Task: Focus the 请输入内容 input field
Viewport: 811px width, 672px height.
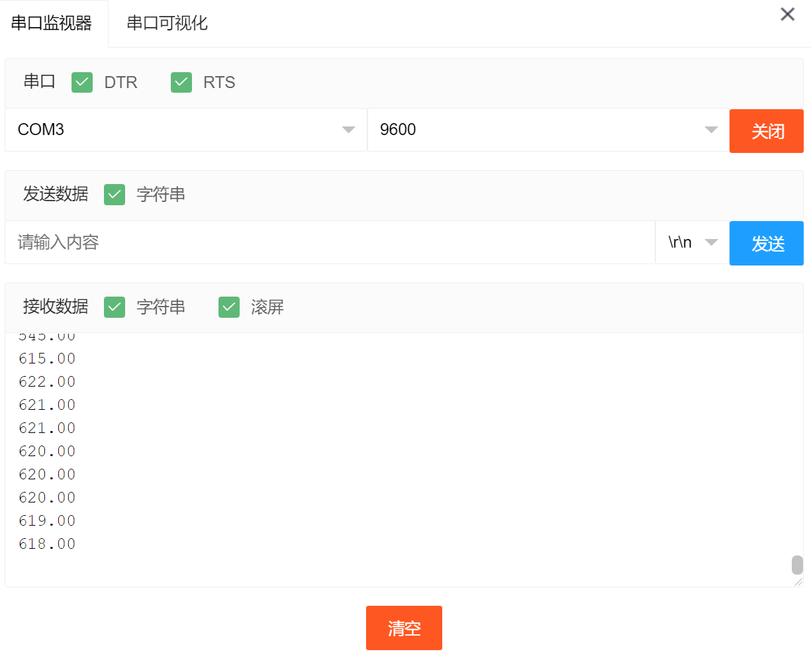Action: tap(330, 242)
